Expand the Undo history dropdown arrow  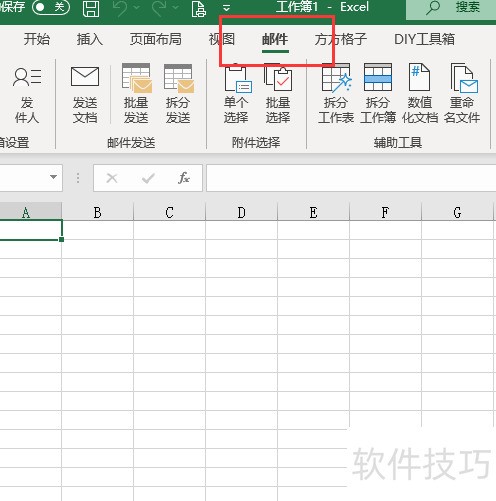[137, 7]
